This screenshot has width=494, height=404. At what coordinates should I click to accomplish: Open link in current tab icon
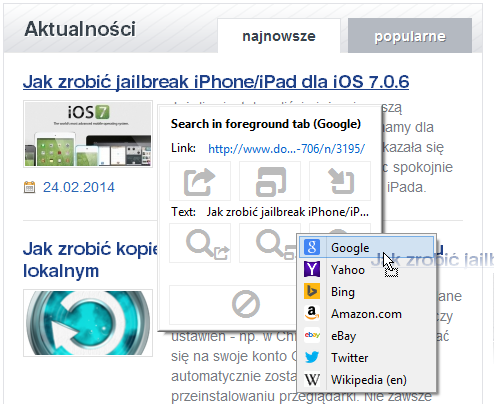point(340,181)
